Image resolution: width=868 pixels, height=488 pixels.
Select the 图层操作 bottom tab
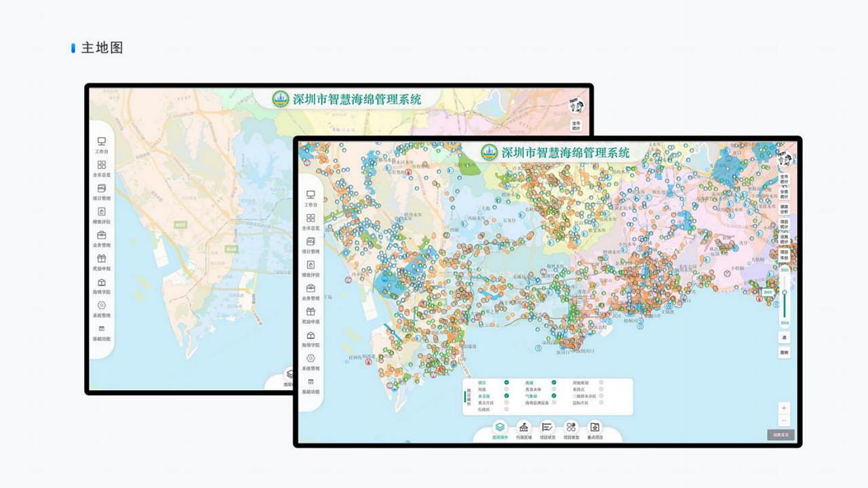(x=500, y=431)
